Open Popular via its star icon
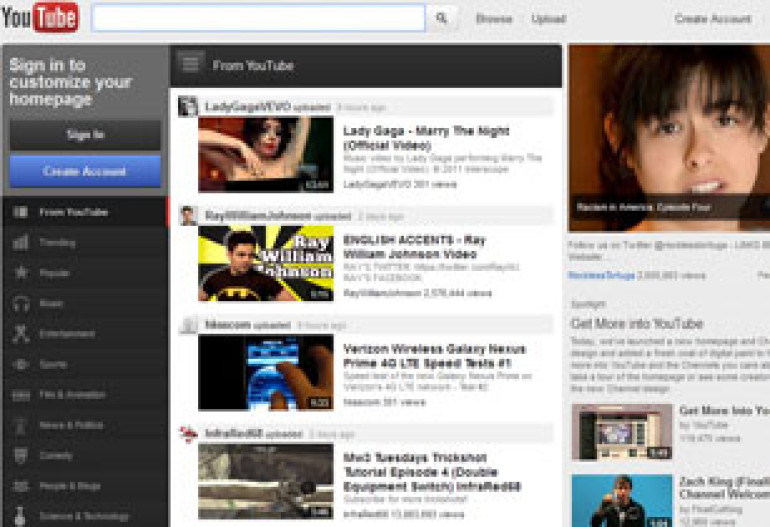This screenshot has height=527, width=770. tap(21, 273)
